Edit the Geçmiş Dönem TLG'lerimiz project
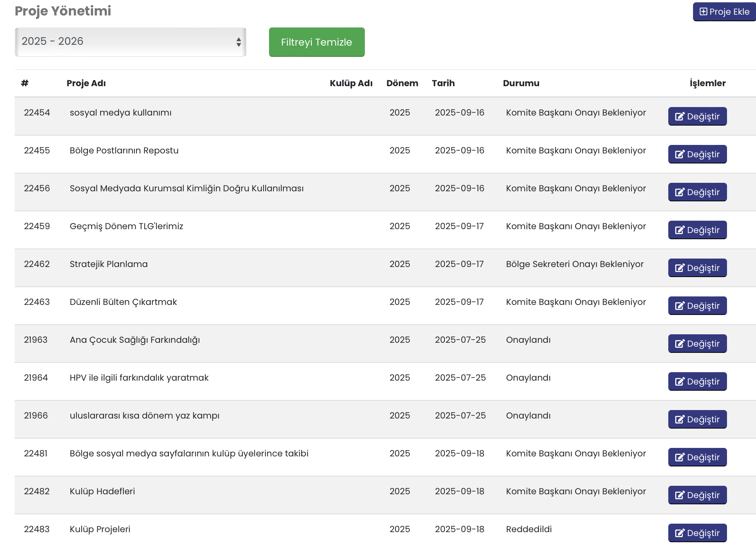Screen dimensions: 756x548 [697, 230]
